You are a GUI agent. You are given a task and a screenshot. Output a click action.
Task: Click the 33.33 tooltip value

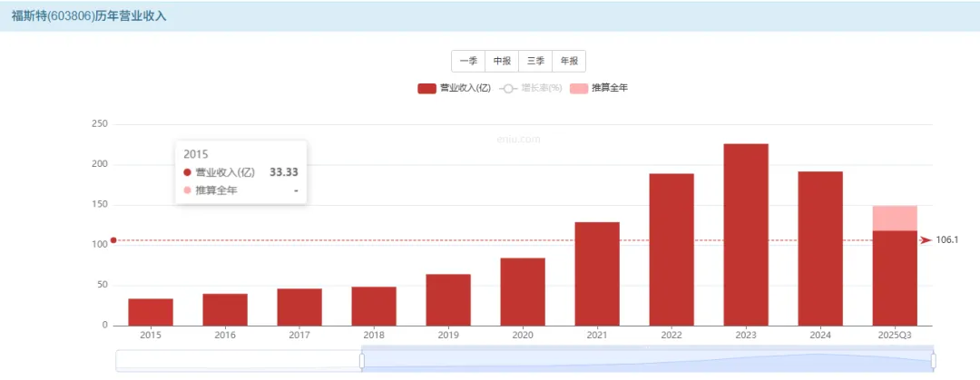[x=284, y=172]
